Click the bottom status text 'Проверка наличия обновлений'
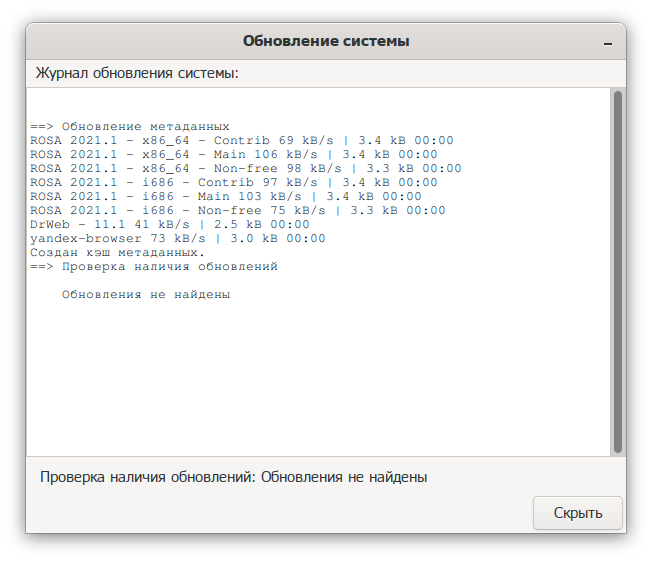Image resolution: width=652 pixels, height=562 pixels. [x=148, y=477]
